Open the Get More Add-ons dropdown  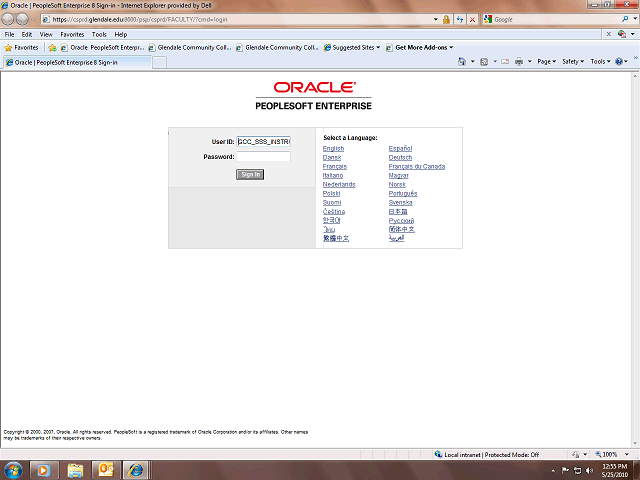(419, 47)
